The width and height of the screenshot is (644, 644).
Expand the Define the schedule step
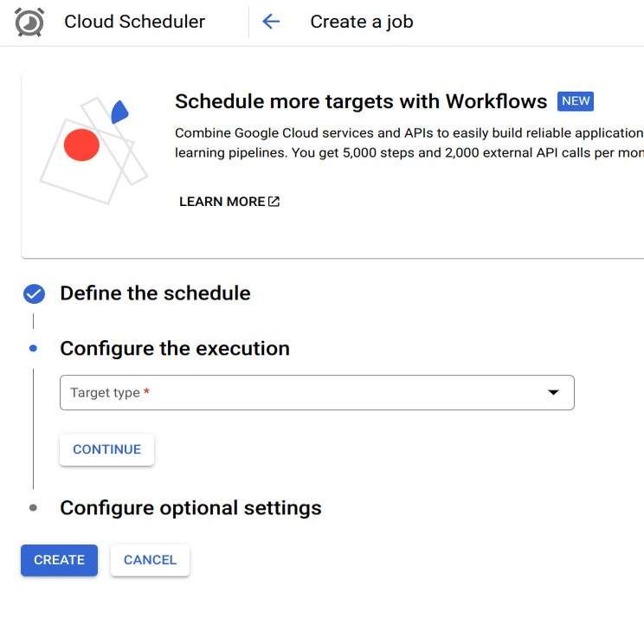coord(155,293)
